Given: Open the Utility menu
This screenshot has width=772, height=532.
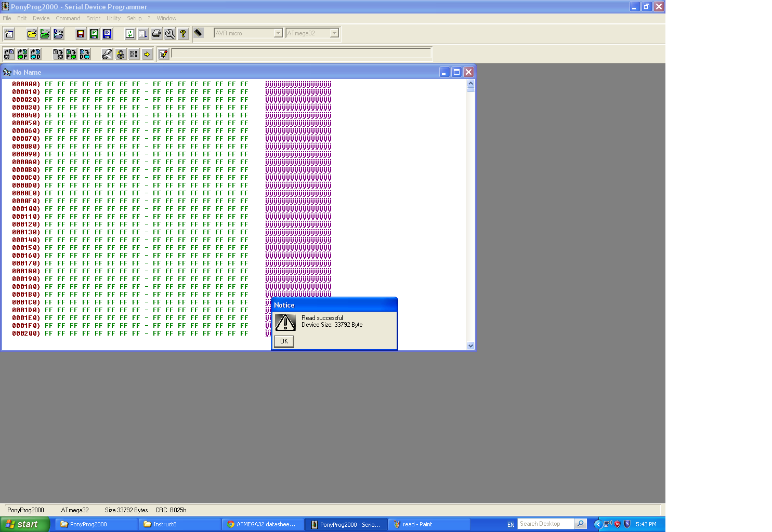Looking at the screenshot, I should [x=114, y=18].
